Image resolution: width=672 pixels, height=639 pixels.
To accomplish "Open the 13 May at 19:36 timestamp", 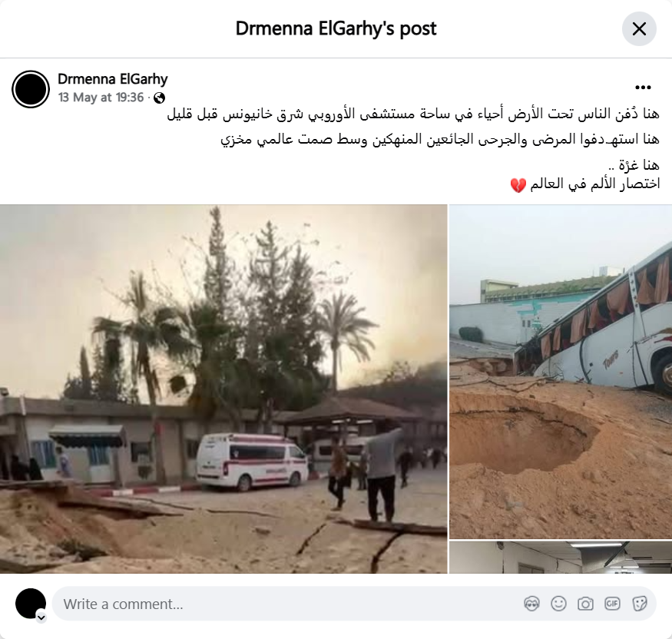I will [101, 98].
